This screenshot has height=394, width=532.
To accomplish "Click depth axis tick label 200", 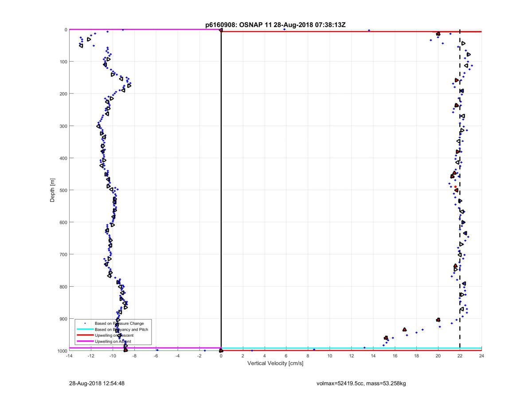I will 63,94.
